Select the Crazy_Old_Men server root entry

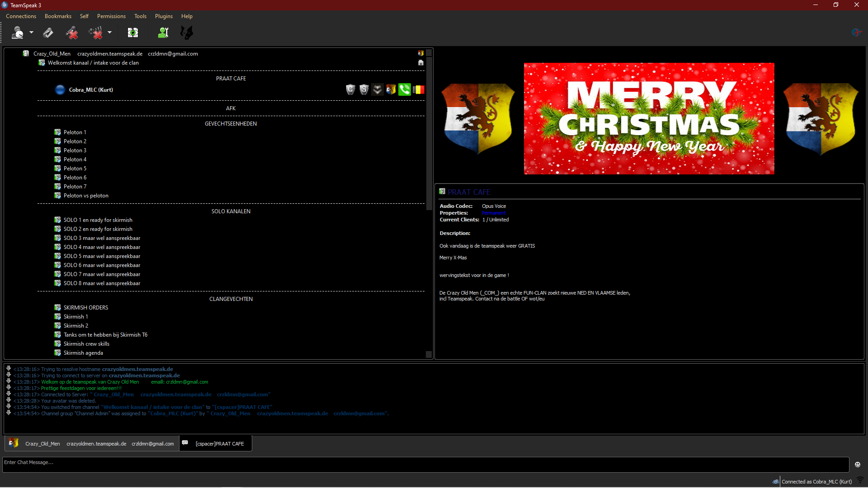click(x=115, y=54)
